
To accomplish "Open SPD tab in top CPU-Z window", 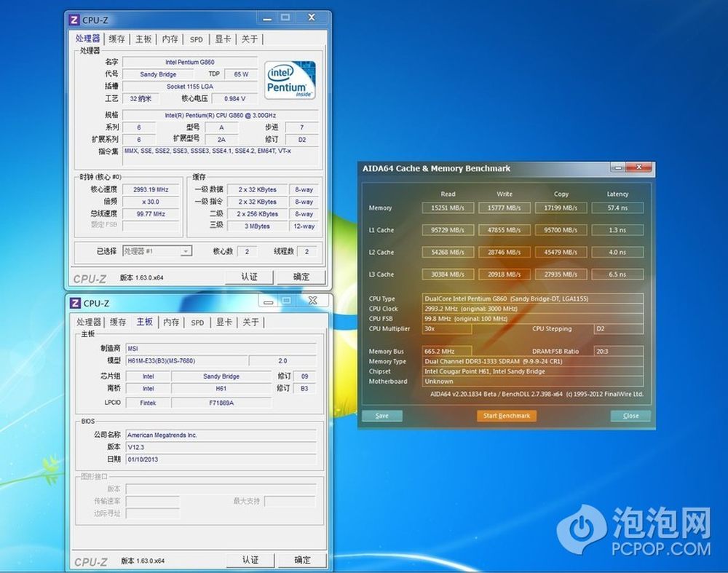I will pos(197,39).
